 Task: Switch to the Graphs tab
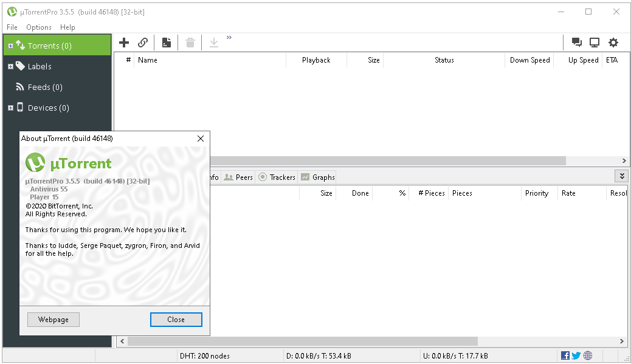(x=318, y=177)
